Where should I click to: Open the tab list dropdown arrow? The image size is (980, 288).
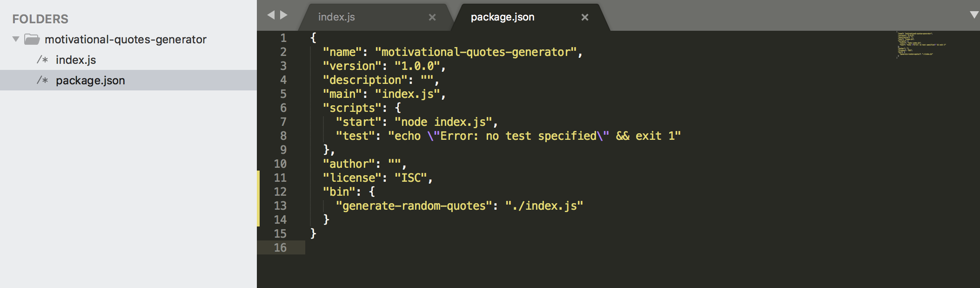[x=973, y=15]
